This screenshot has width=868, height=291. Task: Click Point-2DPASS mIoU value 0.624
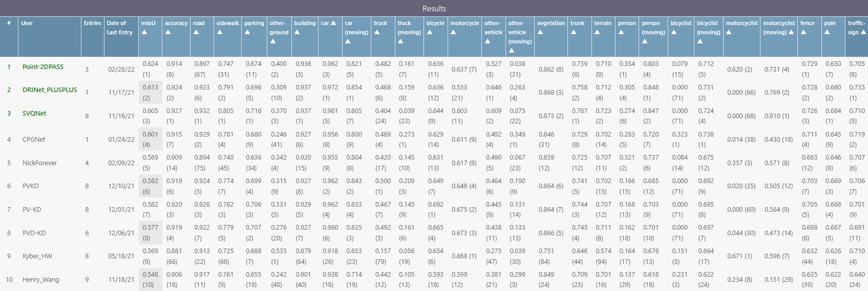click(x=150, y=64)
